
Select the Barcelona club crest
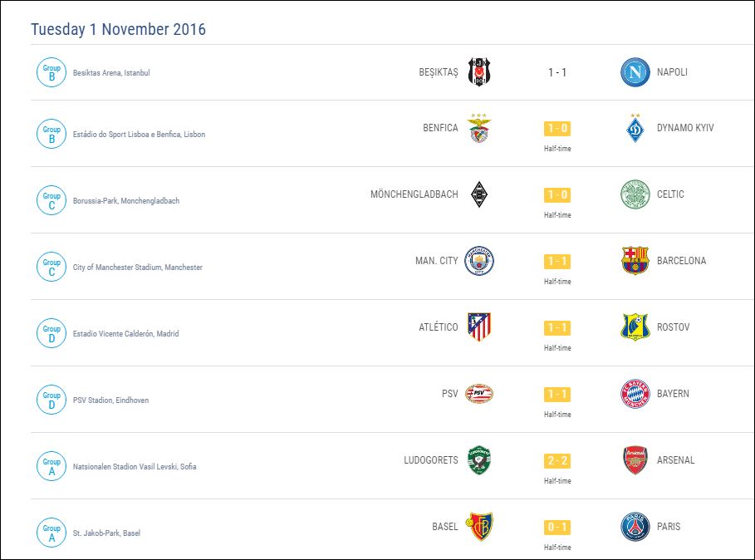(x=635, y=261)
